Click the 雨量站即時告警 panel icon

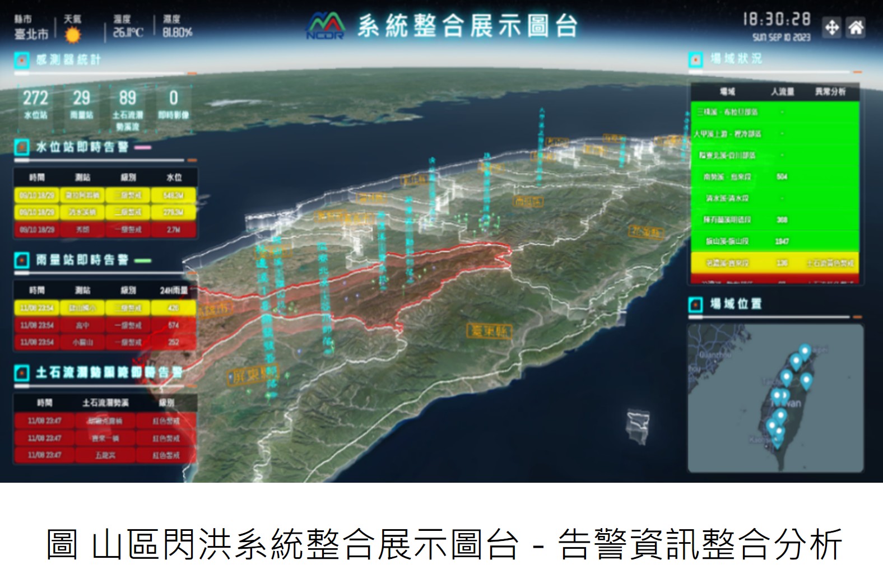point(21,260)
